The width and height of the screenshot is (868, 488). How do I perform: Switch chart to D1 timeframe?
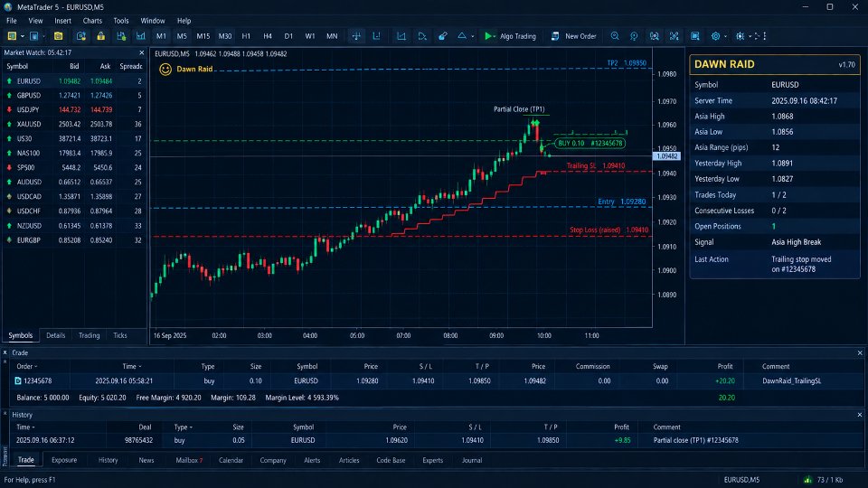[288, 36]
